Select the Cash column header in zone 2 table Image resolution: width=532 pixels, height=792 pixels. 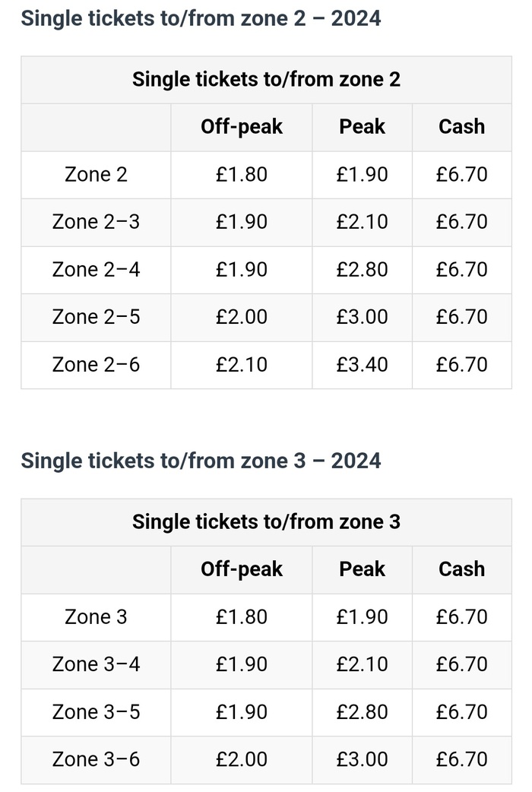point(461,127)
